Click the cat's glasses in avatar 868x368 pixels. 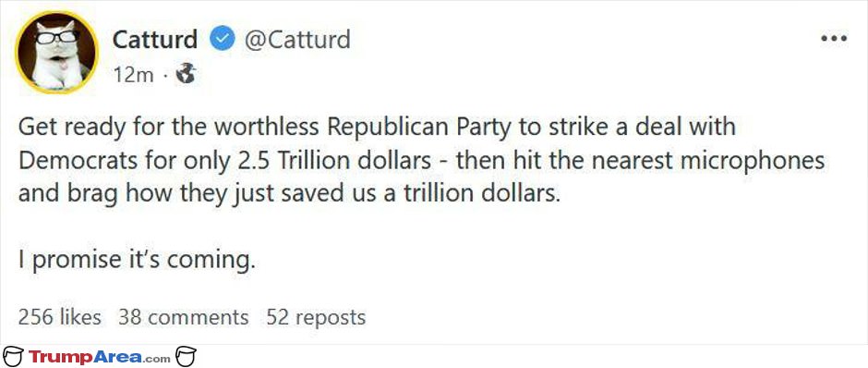pyautogui.click(x=56, y=37)
